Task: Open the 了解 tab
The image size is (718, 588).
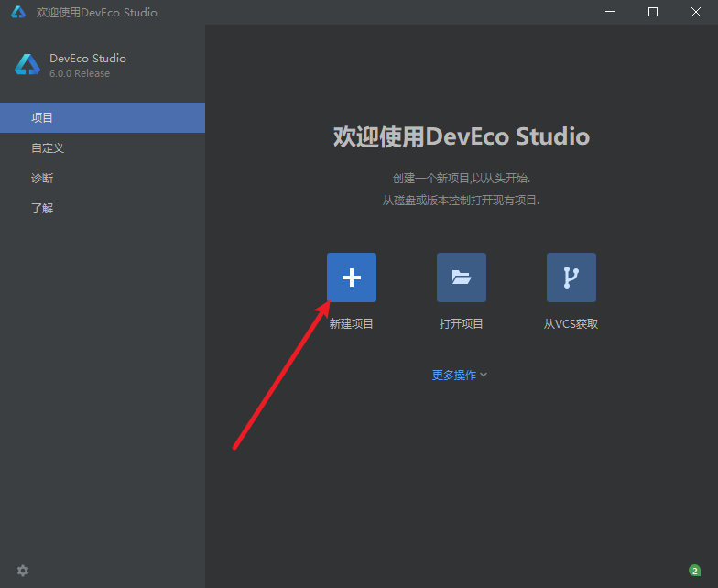Action: pyautogui.click(x=103, y=209)
